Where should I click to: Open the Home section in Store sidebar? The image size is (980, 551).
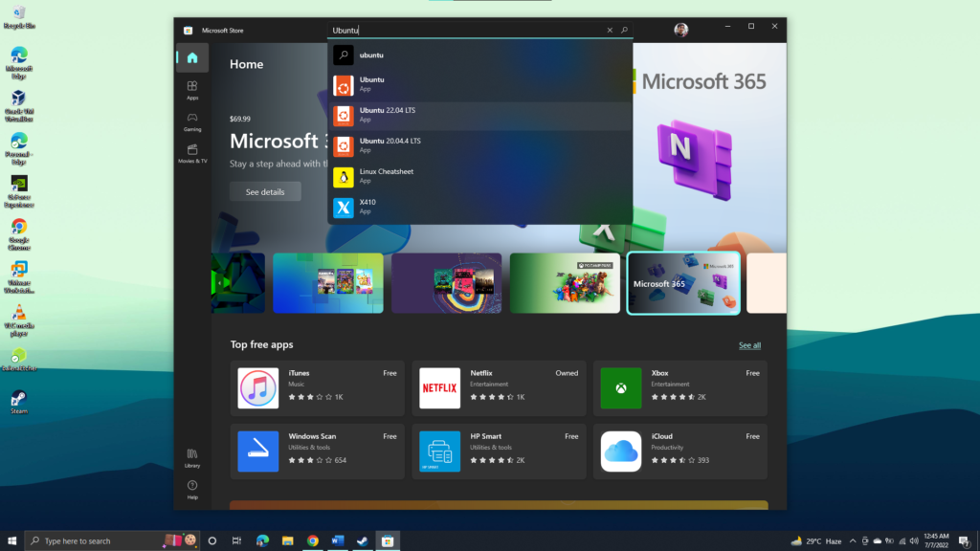pyautogui.click(x=191, y=58)
